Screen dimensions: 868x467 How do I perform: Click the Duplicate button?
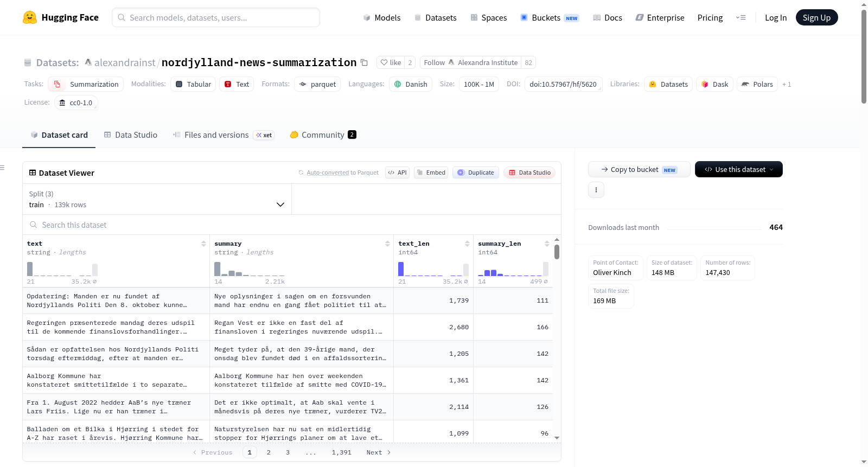coord(476,172)
